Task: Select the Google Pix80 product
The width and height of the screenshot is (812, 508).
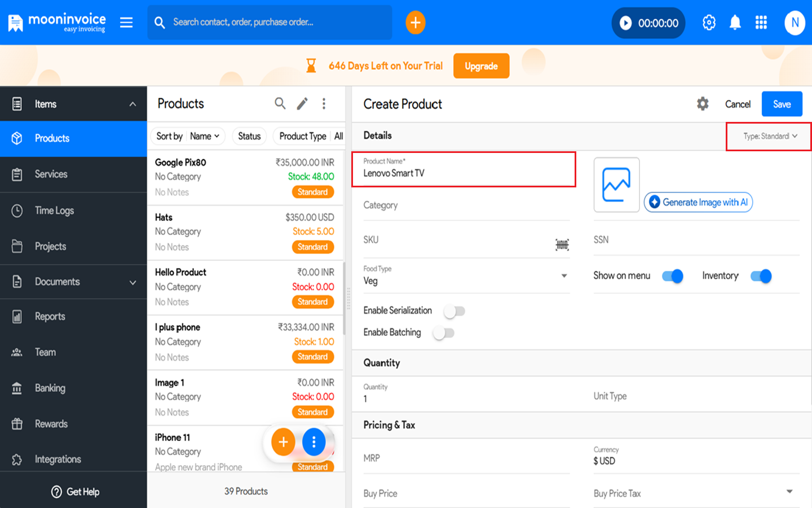Action: tap(245, 177)
